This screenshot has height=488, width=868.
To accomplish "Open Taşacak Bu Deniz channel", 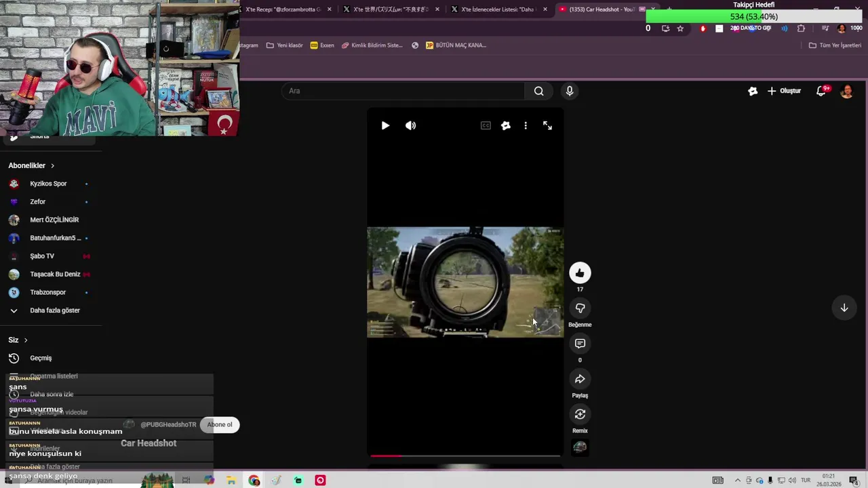I will pos(55,274).
